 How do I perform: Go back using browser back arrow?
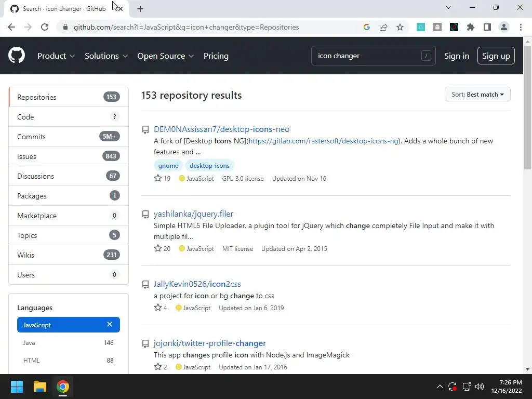(x=11, y=27)
